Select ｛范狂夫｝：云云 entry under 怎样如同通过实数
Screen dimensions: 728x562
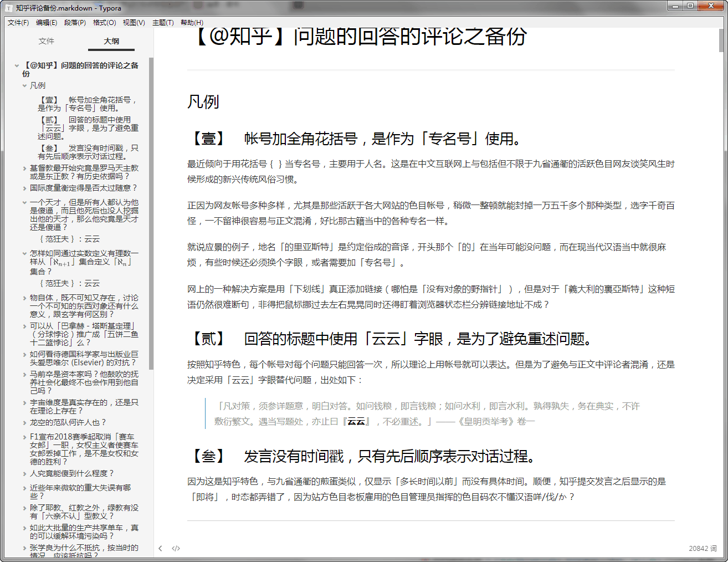[x=69, y=283]
